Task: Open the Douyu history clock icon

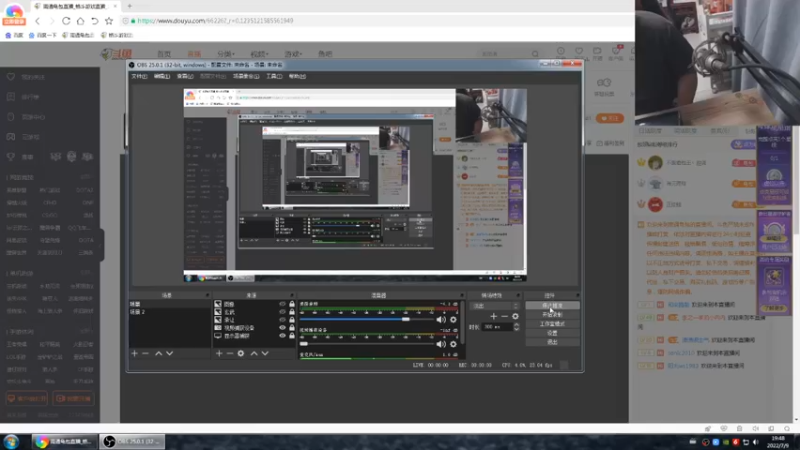Action: (x=561, y=51)
